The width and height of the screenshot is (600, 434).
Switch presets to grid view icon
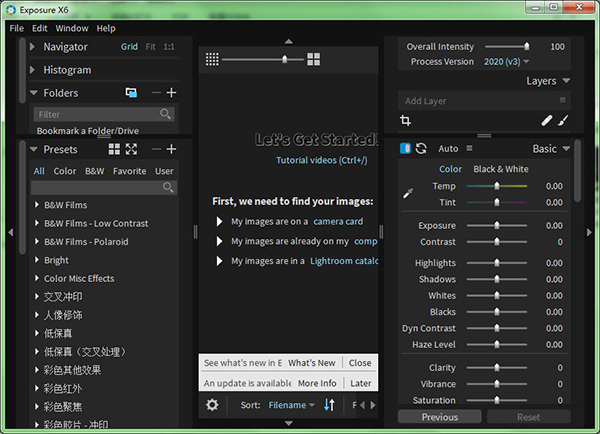click(x=114, y=149)
